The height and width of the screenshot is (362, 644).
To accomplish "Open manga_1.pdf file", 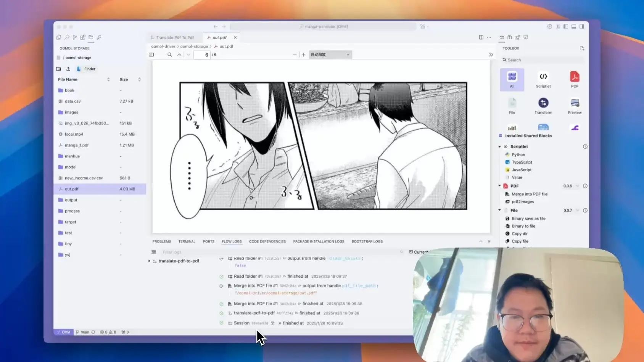I will [100, 145].
